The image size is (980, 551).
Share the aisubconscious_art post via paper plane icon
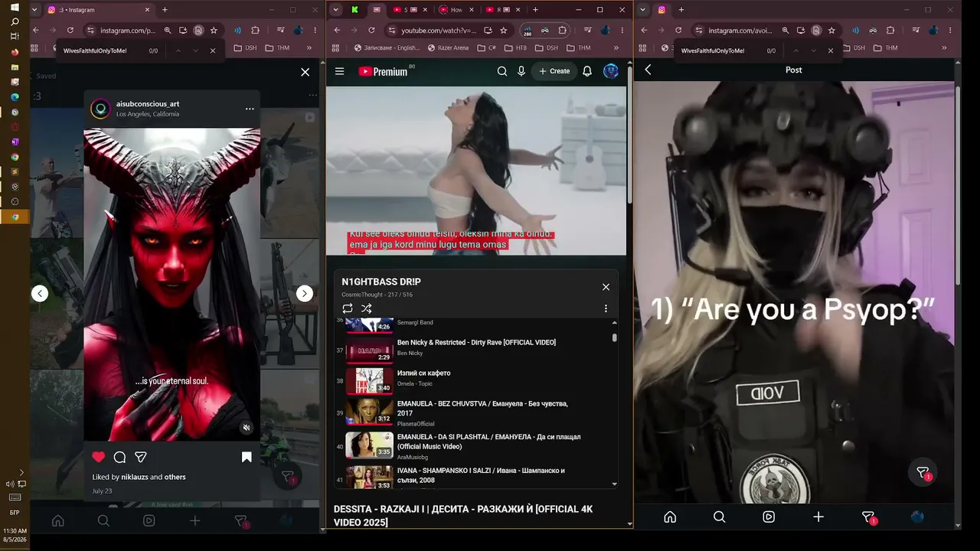pyautogui.click(x=141, y=457)
